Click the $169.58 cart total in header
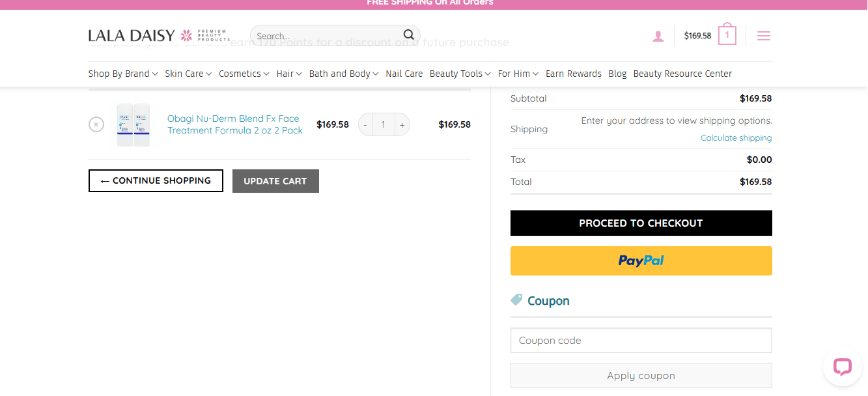Viewport: 868px width, 396px height. 697,36
